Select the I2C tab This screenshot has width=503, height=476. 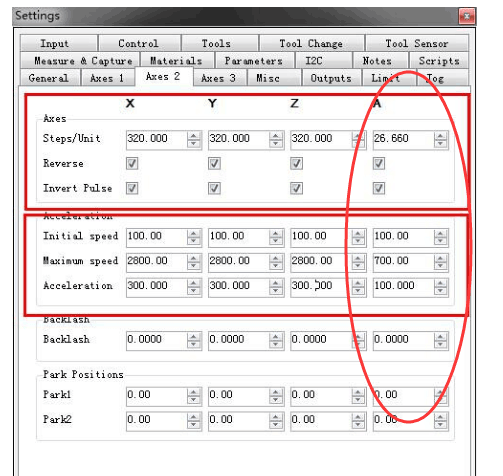(x=323, y=61)
